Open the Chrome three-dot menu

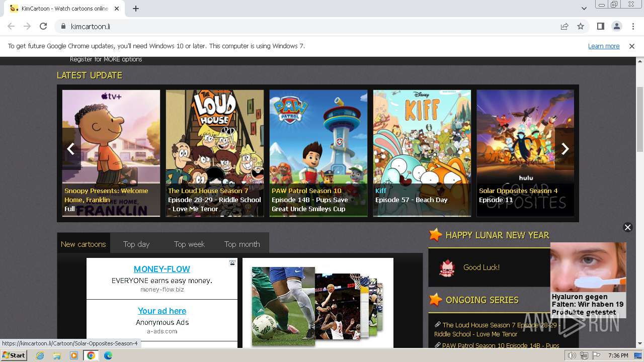[632, 26]
